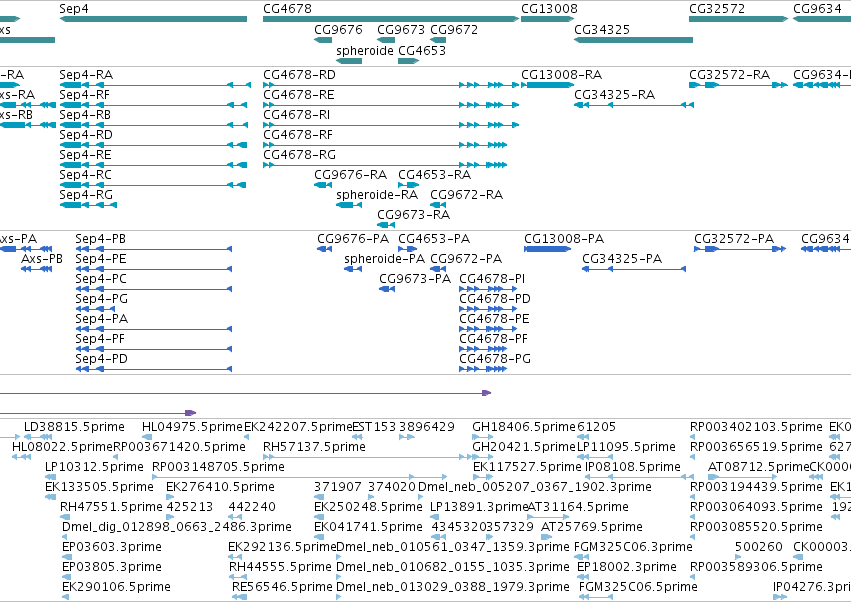Select transcript Sep4-RD
851x602 pixels.
click(86, 135)
